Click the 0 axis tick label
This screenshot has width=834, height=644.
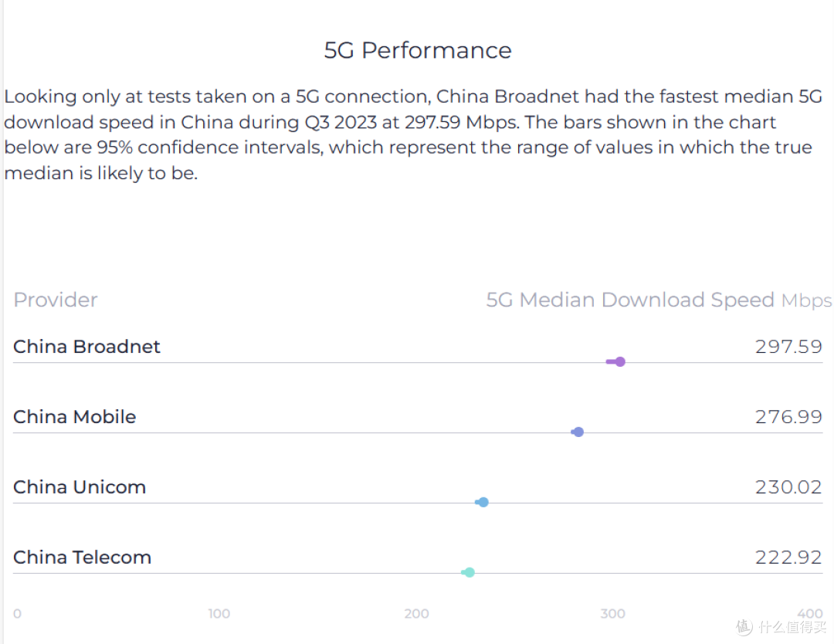coord(17,613)
